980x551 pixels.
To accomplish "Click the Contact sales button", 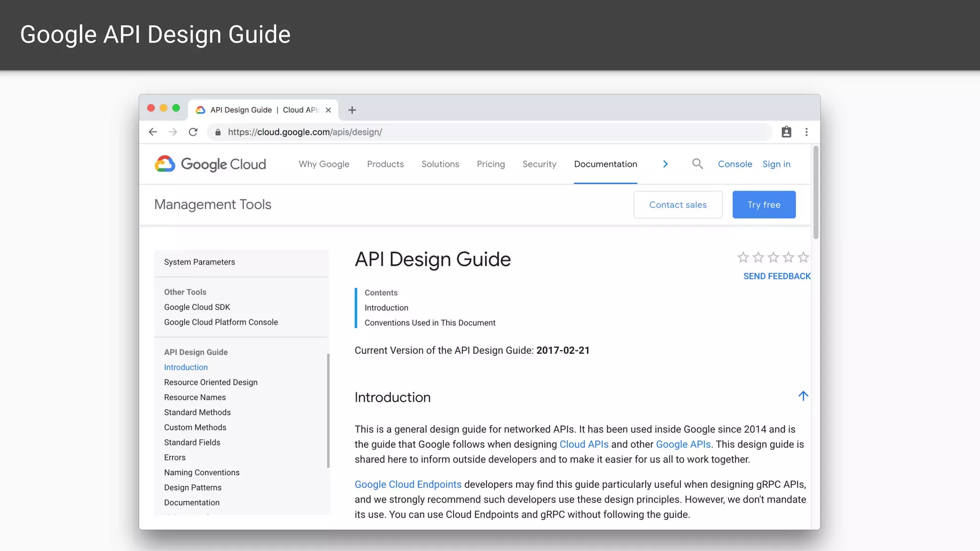I will point(678,205).
